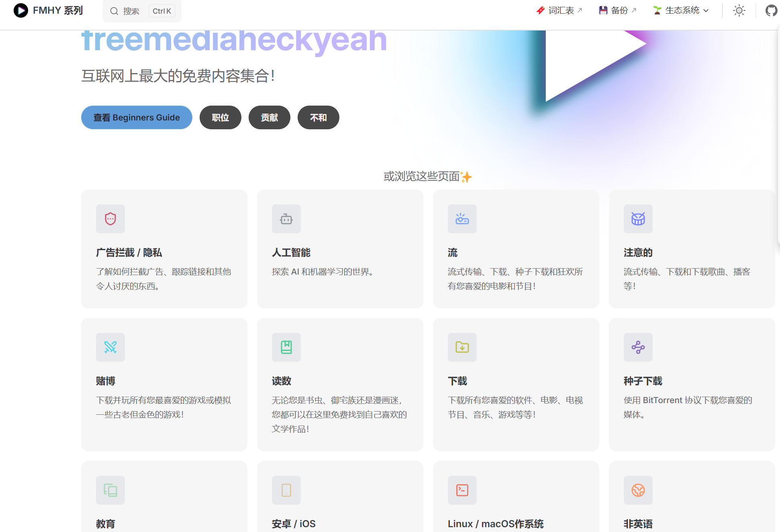780x532 pixels.
Task: Open the 非英语 card title
Action: tap(638, 524)
